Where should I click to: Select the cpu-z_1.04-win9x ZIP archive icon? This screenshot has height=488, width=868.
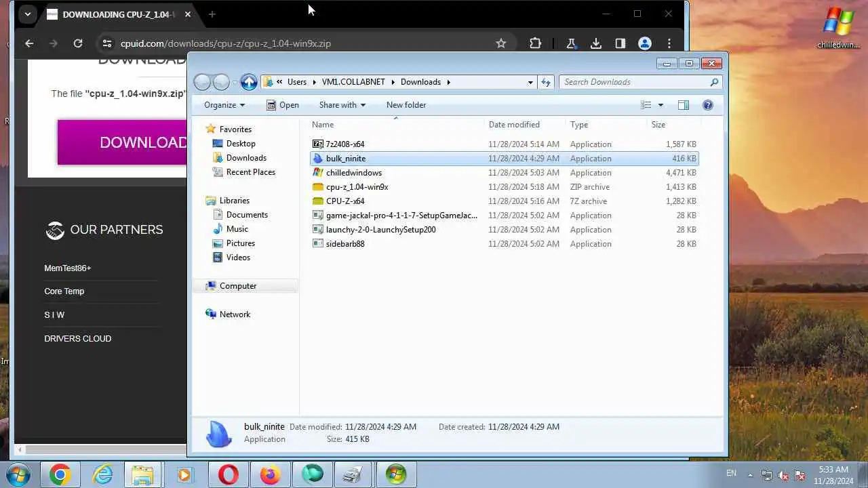(318, 186)
